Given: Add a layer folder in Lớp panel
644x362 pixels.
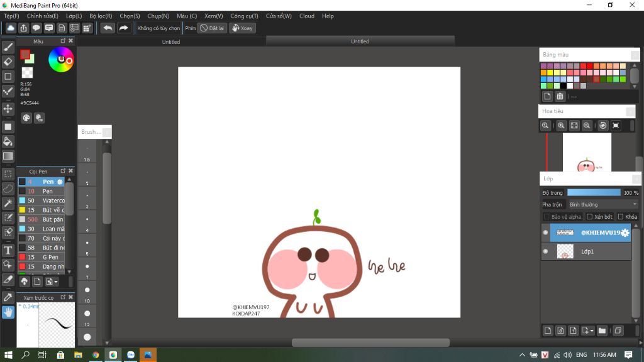Looking at the screenshot, I should [602, 331].
